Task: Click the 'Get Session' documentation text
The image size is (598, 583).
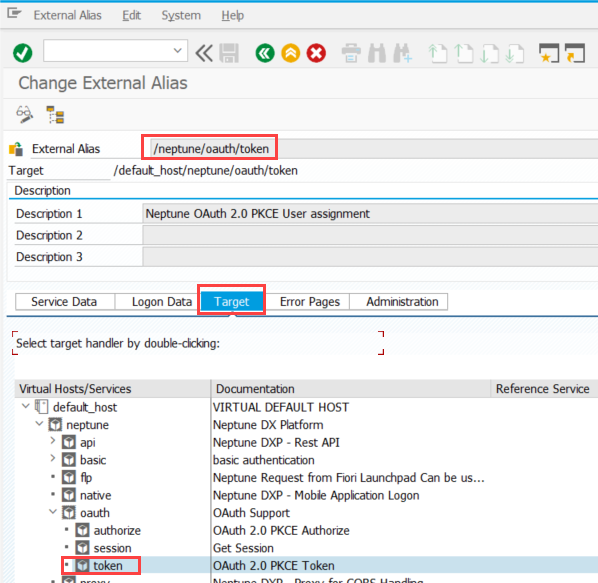Action: (243, 548)
